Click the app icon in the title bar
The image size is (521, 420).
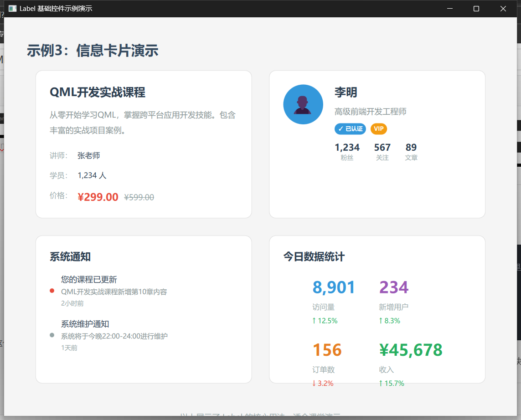pos(12,8)
